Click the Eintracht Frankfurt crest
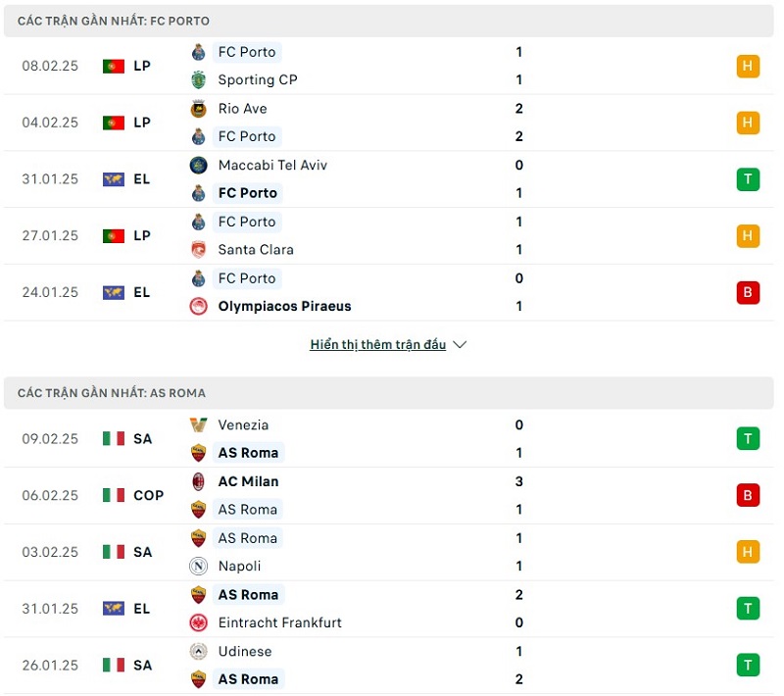The width and height of the screenshot is (784, 696). [x=199, y=623]
